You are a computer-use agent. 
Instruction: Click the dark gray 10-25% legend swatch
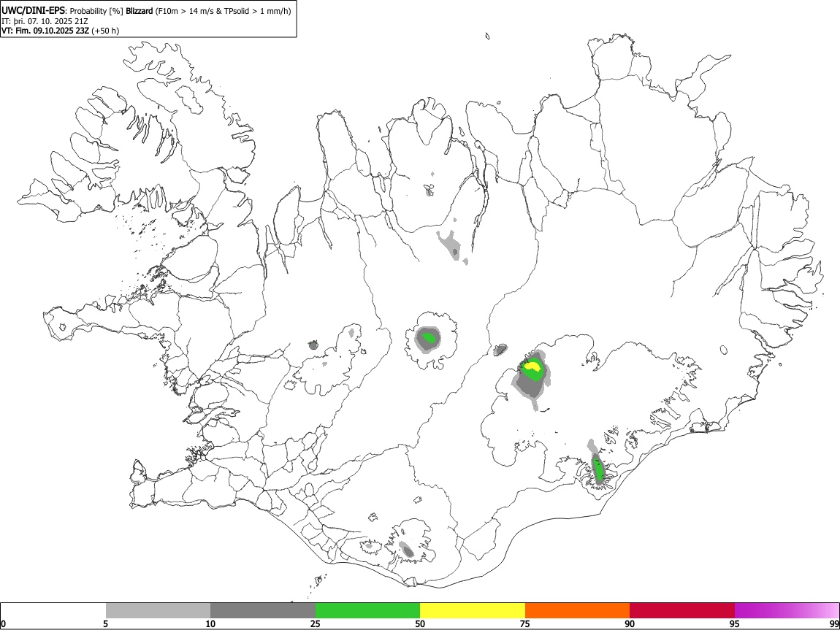(x=263, y=610)
